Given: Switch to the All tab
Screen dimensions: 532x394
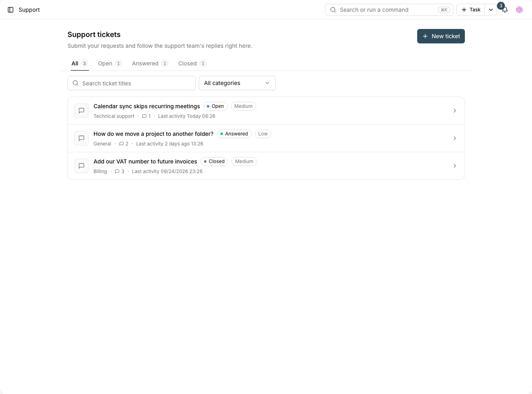Looking at the screenshot, I should point(80,63).
